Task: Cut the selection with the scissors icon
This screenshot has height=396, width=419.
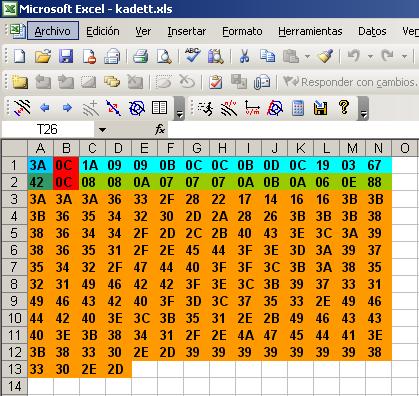Action: [244, 56]
